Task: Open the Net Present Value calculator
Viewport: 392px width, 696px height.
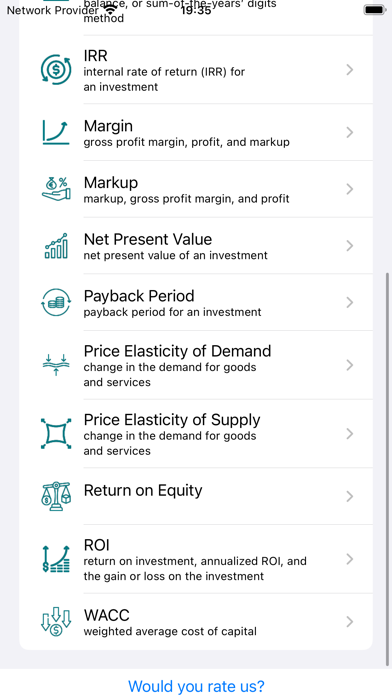Action: tap(196, 246)
